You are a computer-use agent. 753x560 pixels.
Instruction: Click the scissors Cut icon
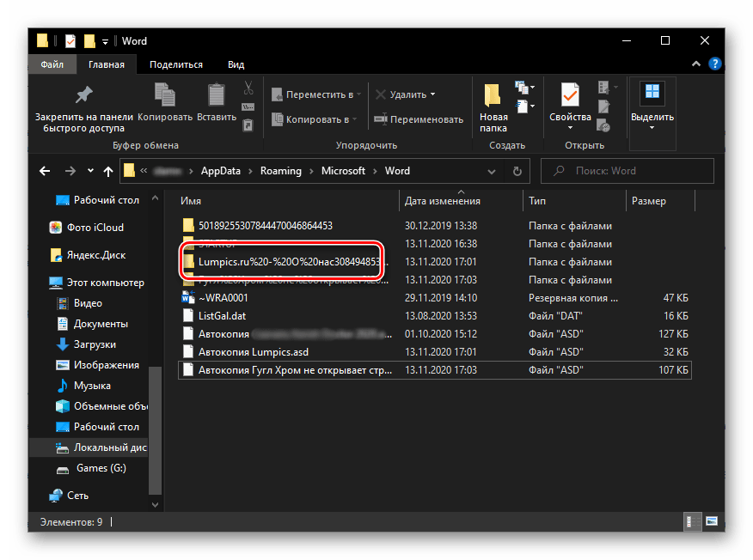click(248, 88)
